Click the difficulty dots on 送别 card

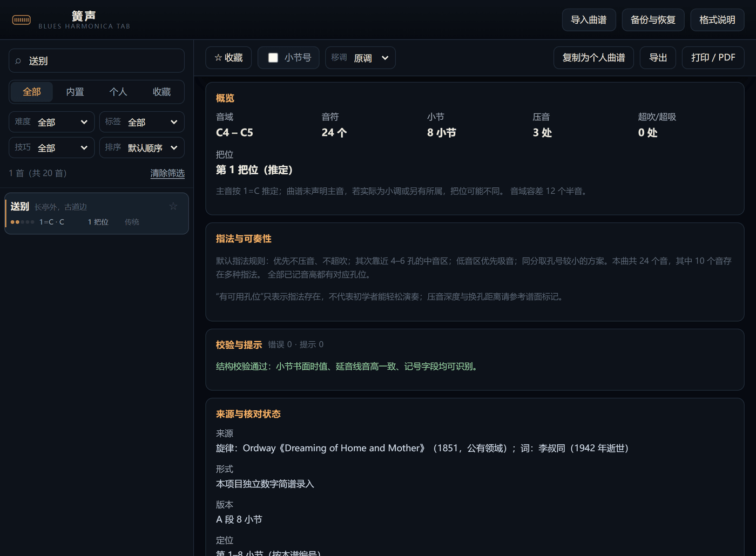[x=23, y=222]
